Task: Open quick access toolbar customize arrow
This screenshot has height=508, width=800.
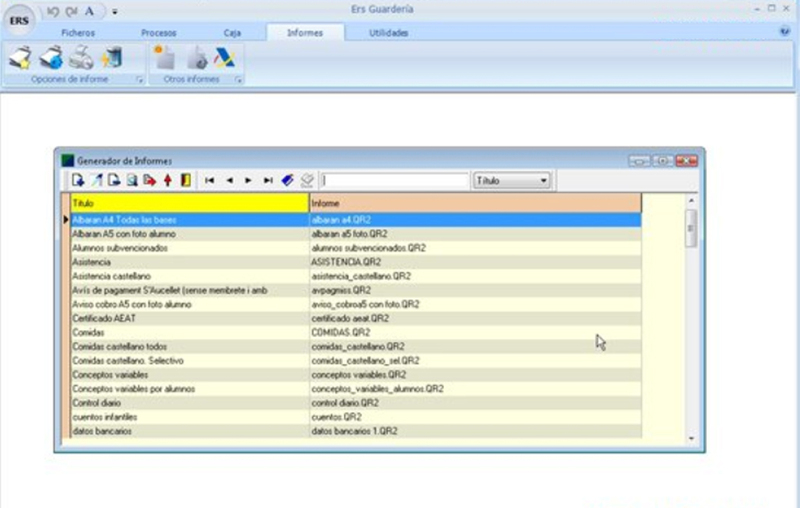Action: (x=115, y=12)
